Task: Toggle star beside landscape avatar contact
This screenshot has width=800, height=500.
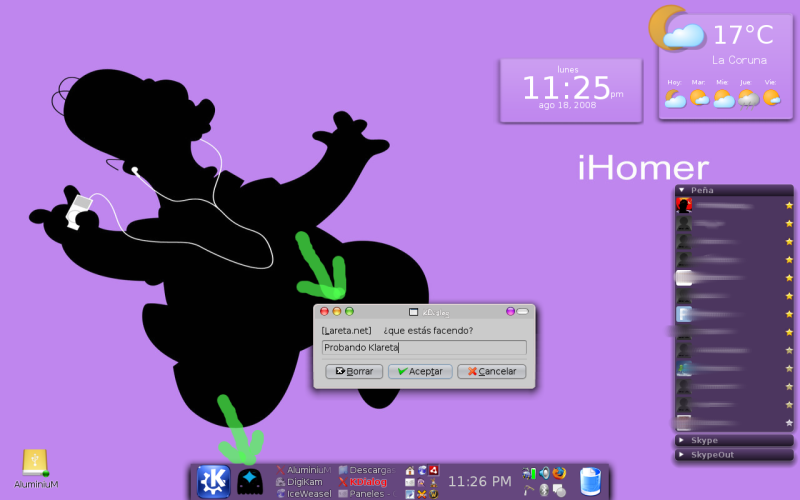Action: tap(789, 368)
